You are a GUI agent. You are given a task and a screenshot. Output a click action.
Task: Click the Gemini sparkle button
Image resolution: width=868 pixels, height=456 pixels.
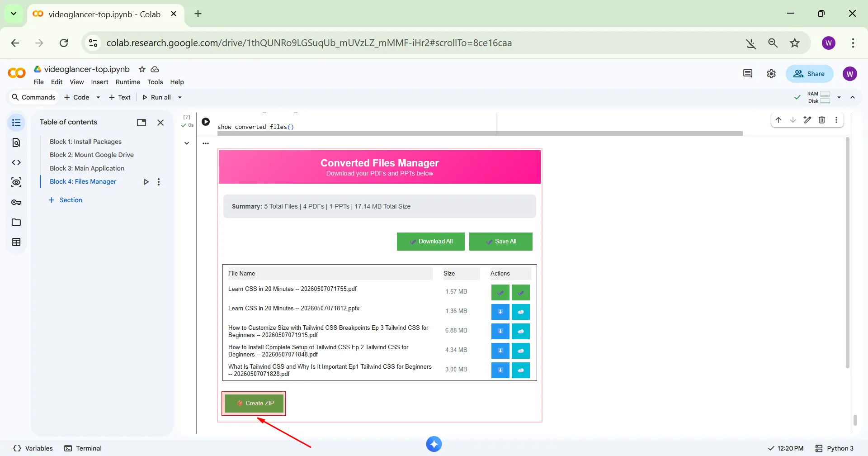coord(434,444)
